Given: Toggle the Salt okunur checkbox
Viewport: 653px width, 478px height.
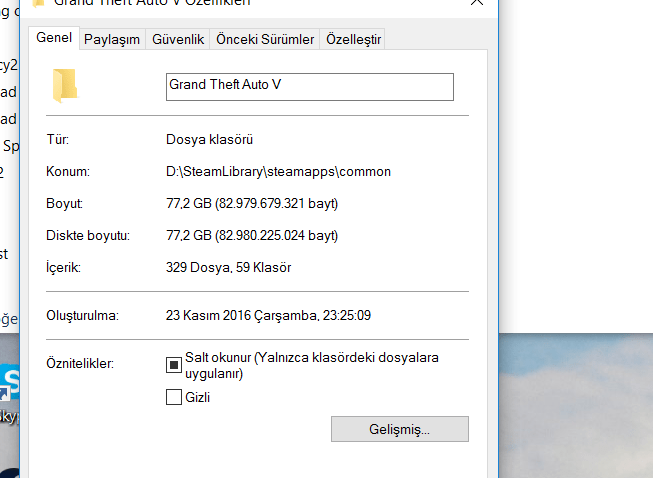Looking at the screenshot, I should point(174,365).
